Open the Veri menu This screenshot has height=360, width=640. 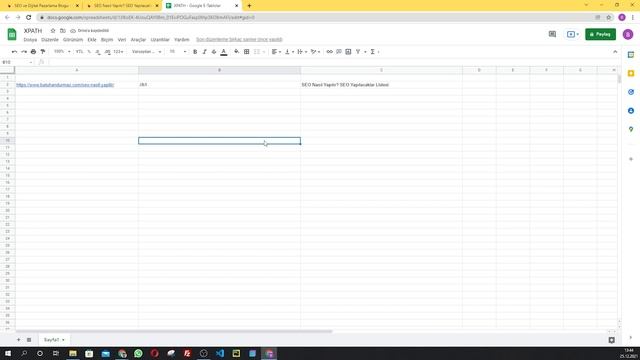(x=122, y=40)
